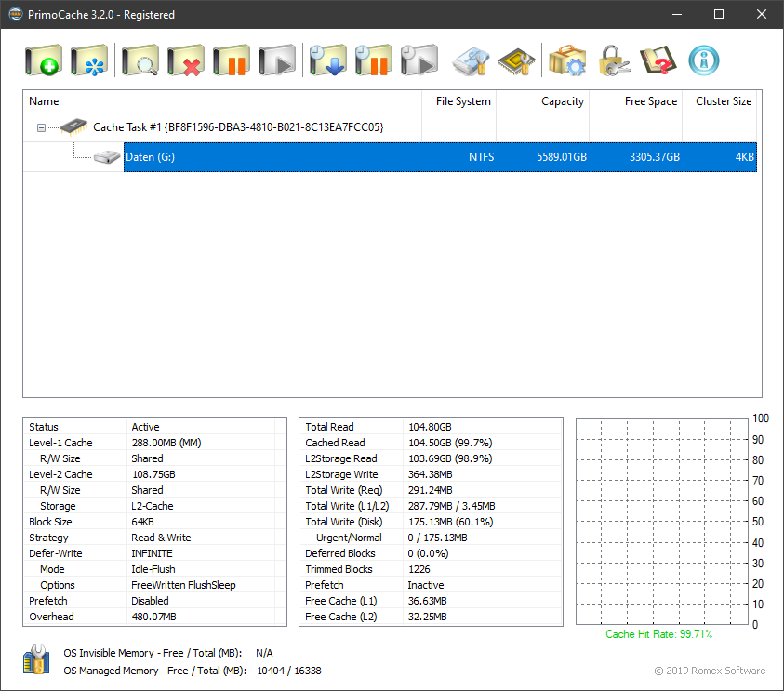Click the Free Cache (L1) value 36.63MB

[x=428, y=601]
